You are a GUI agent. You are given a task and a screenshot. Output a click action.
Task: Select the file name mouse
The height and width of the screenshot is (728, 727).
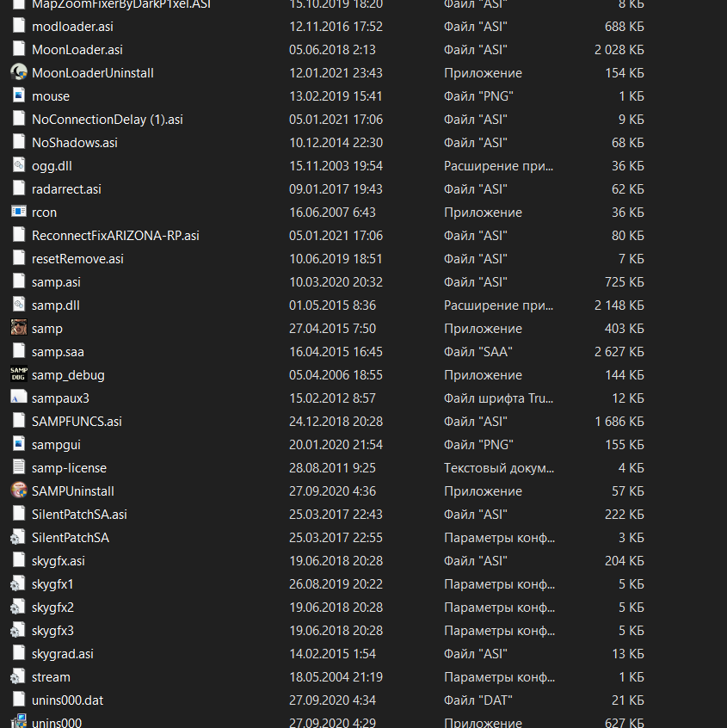pos(51,96)
